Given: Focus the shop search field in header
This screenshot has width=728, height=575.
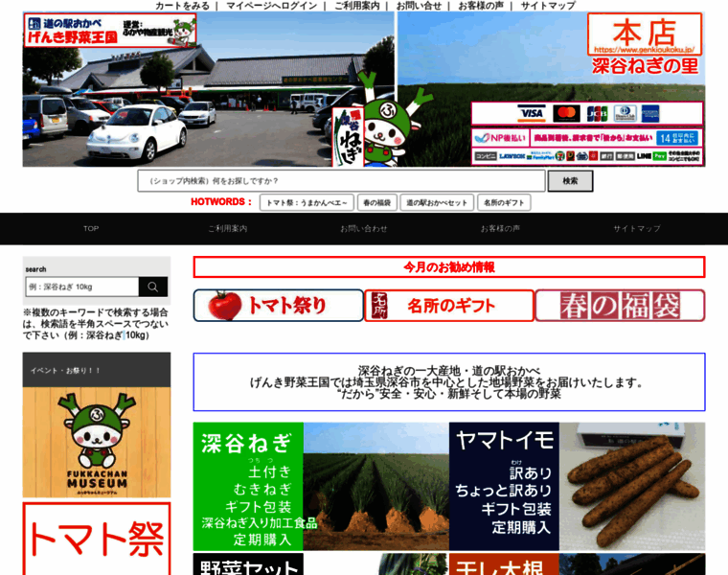Looking at the screenshot, I should coord(341,181).
